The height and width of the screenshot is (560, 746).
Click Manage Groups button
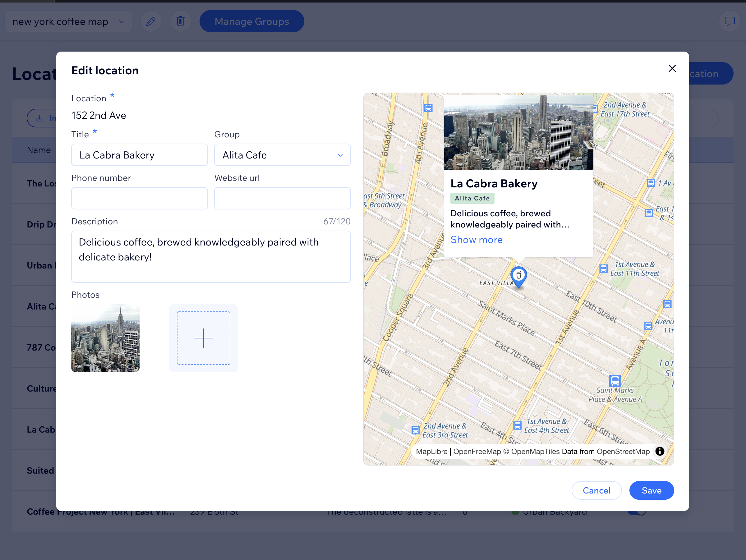pyautogui.click(x=251, y=21)
